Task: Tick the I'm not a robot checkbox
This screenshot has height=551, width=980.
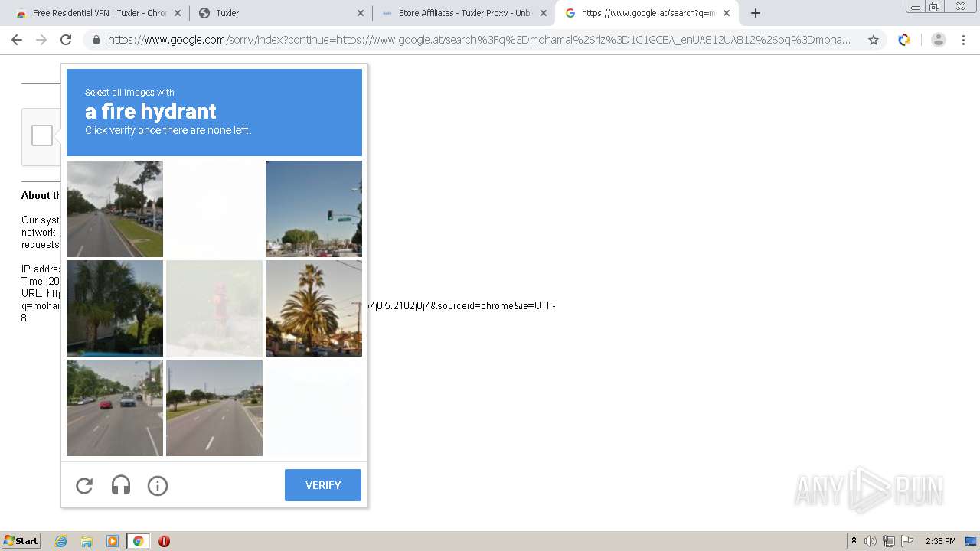Action: coord(42,135)
